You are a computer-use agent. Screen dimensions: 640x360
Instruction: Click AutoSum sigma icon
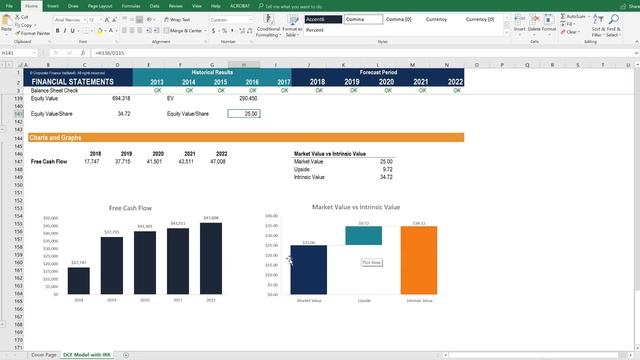pos(563,16)
